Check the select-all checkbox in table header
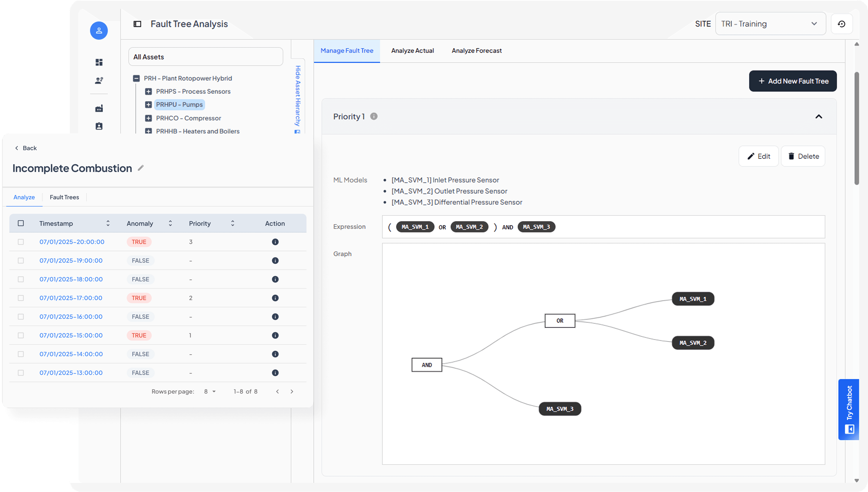Screen dimensions: 868x492 tap(21, 223)
